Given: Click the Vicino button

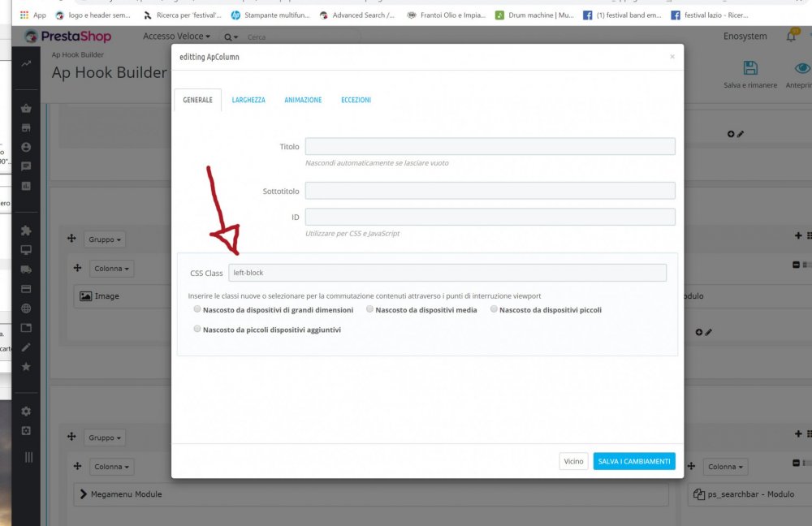Looking at the screenshot, I should pyautogui.click(x=574, y=461).
